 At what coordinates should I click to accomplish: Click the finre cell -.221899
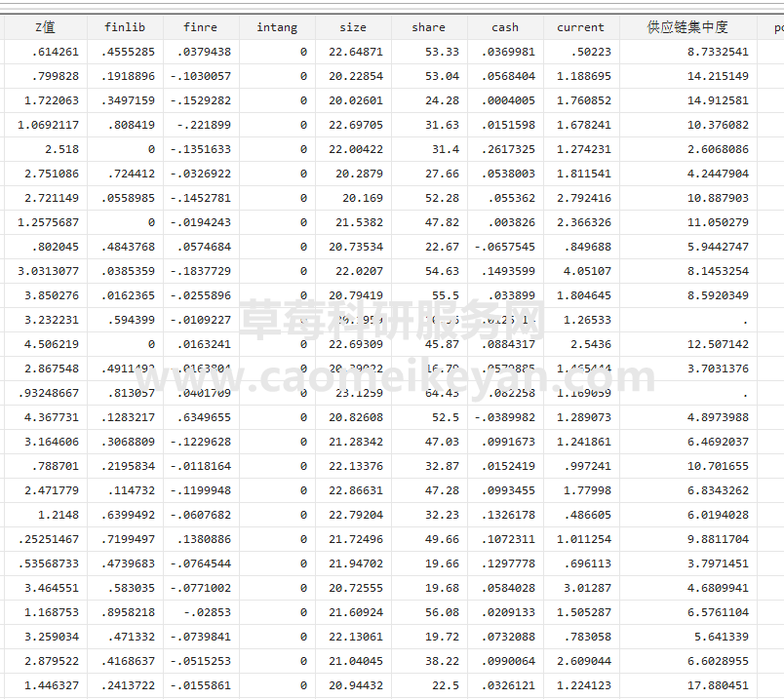pos(201,125)
